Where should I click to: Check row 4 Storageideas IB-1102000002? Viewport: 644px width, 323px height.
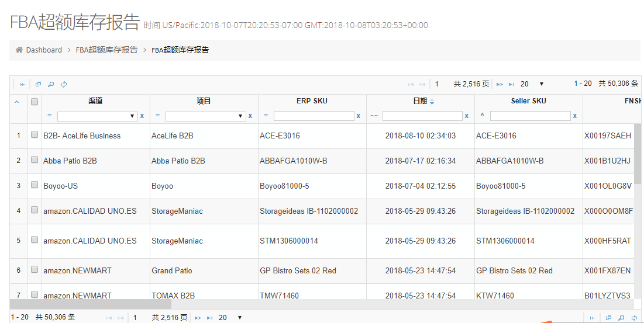coord(35,210)
